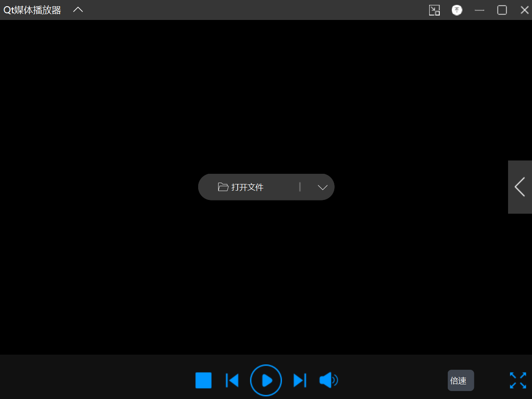Skip to the next track

pyautogui.click(x=300, y=380)
